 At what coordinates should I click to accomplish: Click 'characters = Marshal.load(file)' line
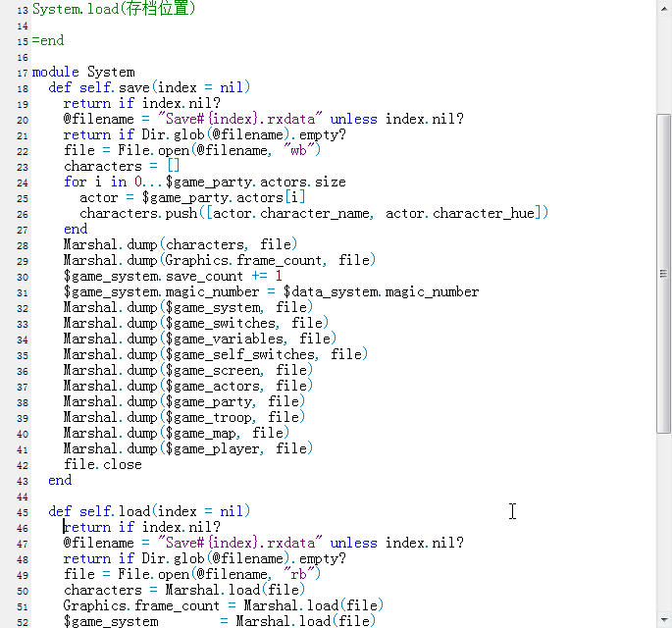tap(184, 591)
